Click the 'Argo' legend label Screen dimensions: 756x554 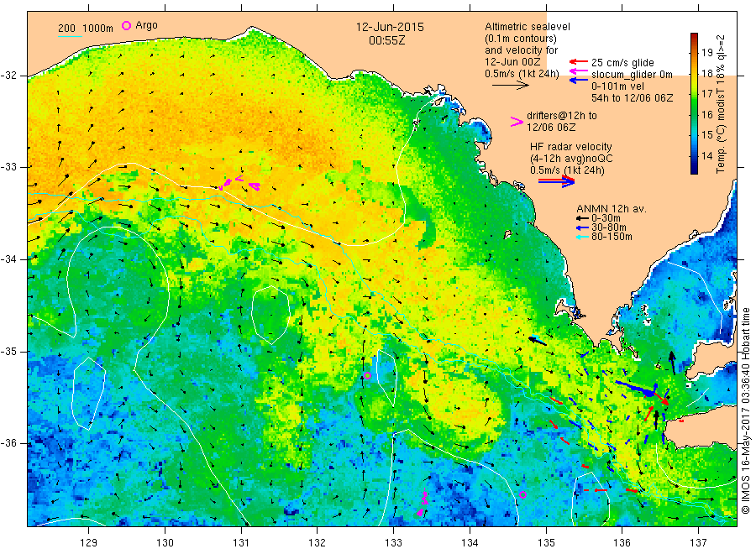point(146,25)
